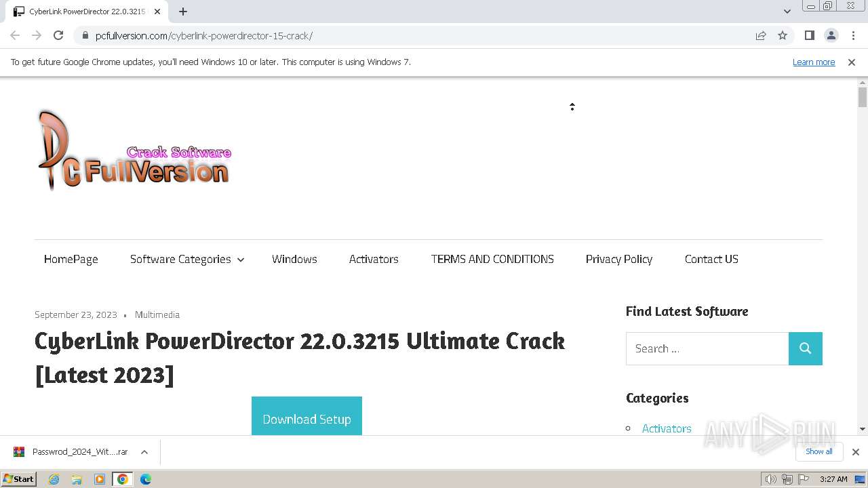Open the Multimedia category link

click(157, 314)
